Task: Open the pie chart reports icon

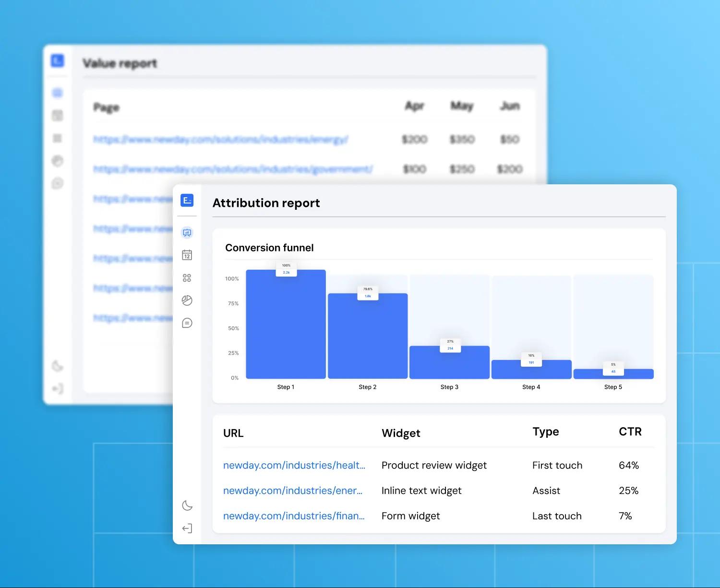Action: tap(187, 300)
